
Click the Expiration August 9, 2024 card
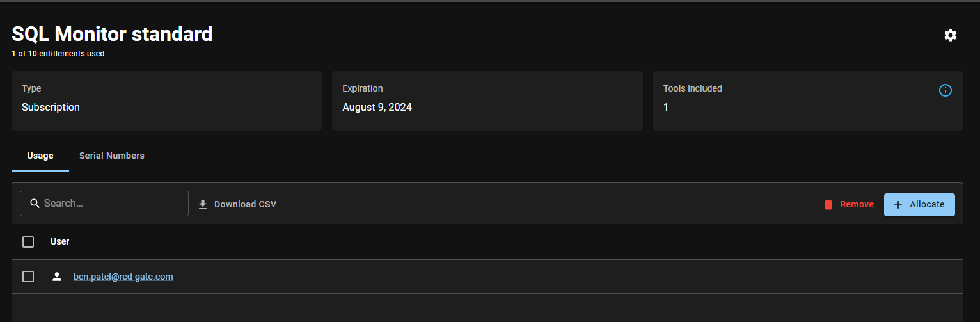point(487,101)
